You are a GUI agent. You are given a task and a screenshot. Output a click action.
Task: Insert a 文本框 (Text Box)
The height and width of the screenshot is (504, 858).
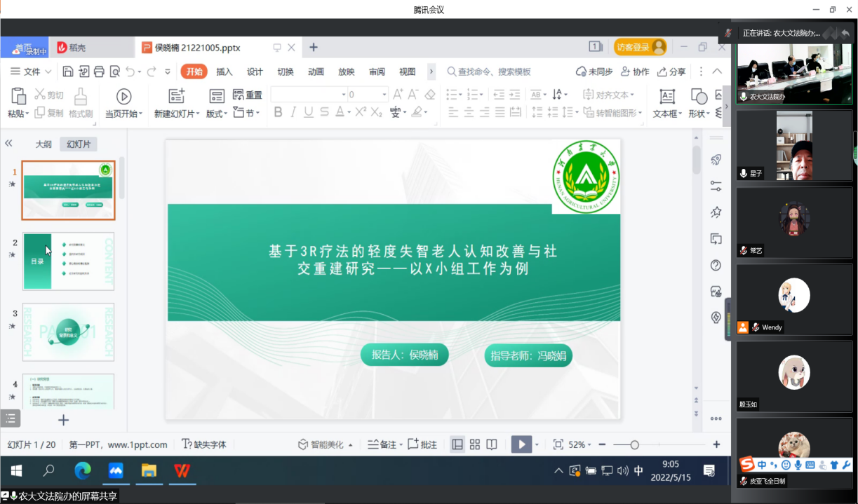click(666, 100)
